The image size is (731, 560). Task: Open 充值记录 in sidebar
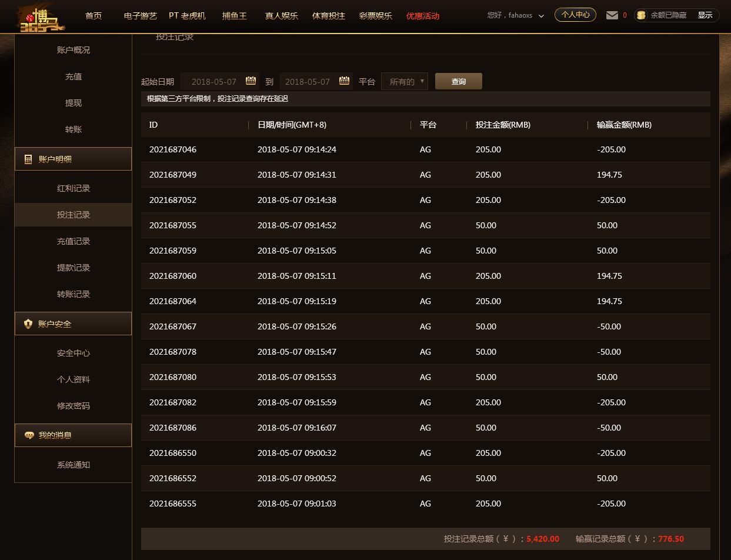tap(74, 241)
